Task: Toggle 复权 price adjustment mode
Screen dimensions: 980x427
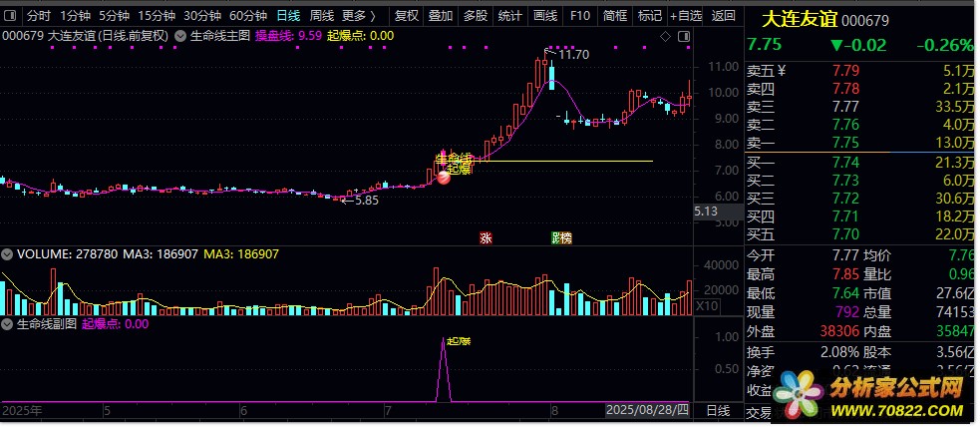Action: click(x=407, y=16)
